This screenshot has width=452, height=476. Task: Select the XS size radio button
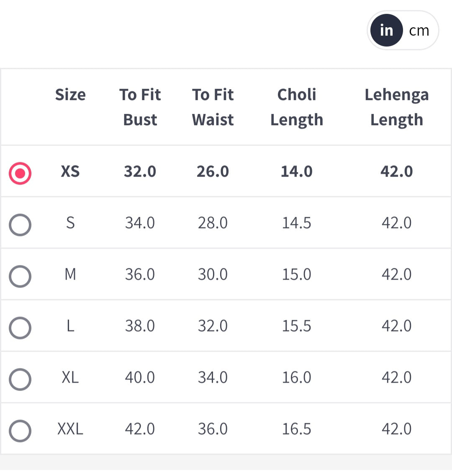[20, 173]
